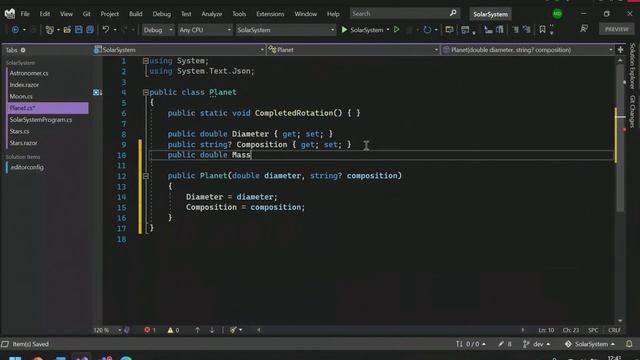Start debugging SolarSystem with green play button
This screenshot has width=640, height=360.
click(x=362, y=30)
